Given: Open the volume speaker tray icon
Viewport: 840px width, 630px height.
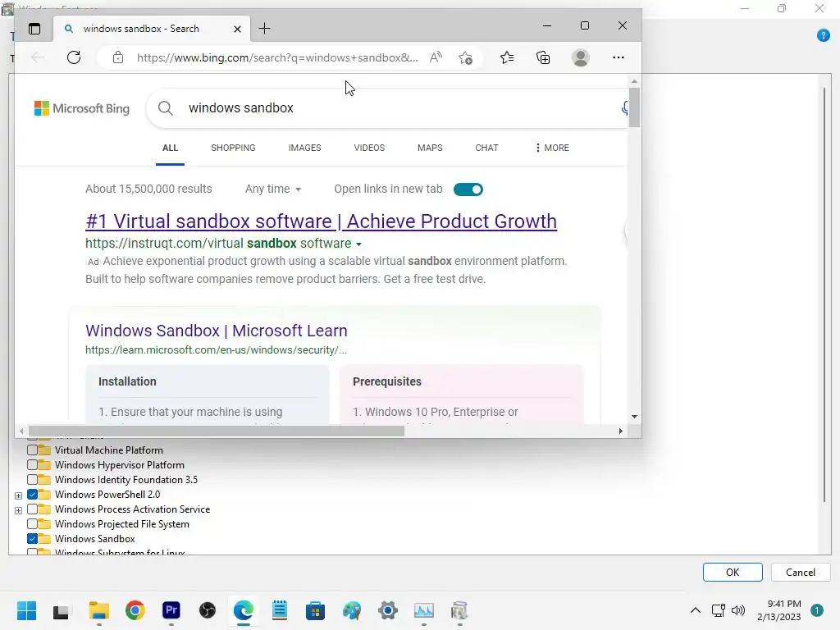Looking at the screenshot, I should point(738,610).
